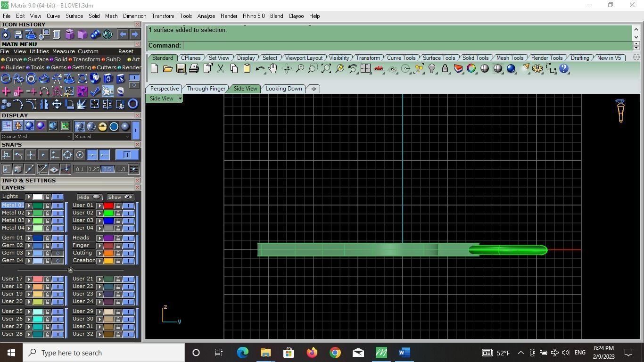Click the Gem 01 dark blue color swatch
The image size is (644, 362).
pyautogui.click(x=38, y=238)
